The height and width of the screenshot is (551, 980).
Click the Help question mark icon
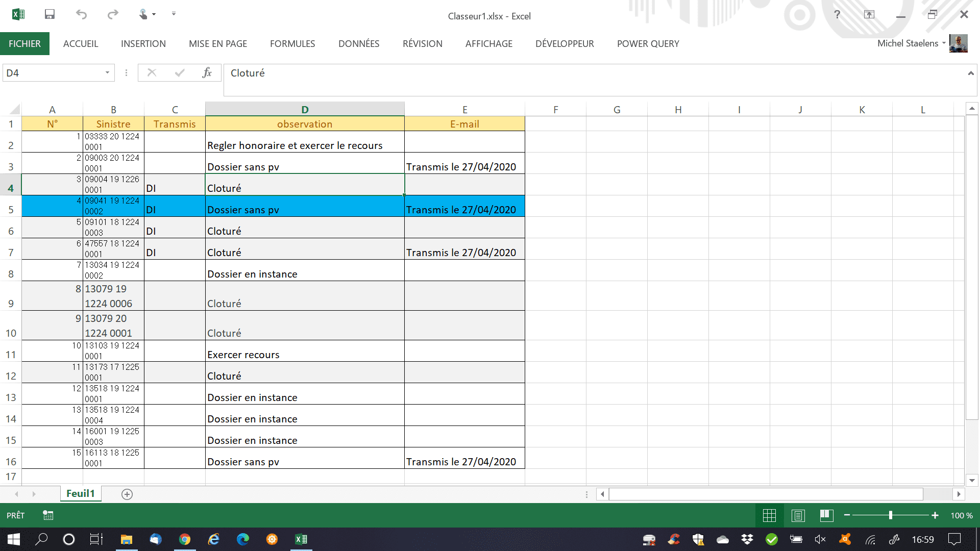coord(837,14)
